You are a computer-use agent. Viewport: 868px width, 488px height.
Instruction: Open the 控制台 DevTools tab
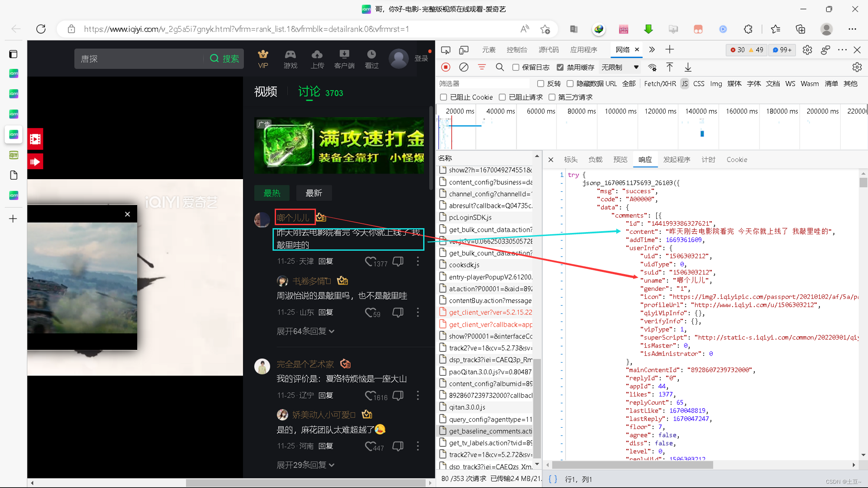pyautogui.click(x=516, y=50)
